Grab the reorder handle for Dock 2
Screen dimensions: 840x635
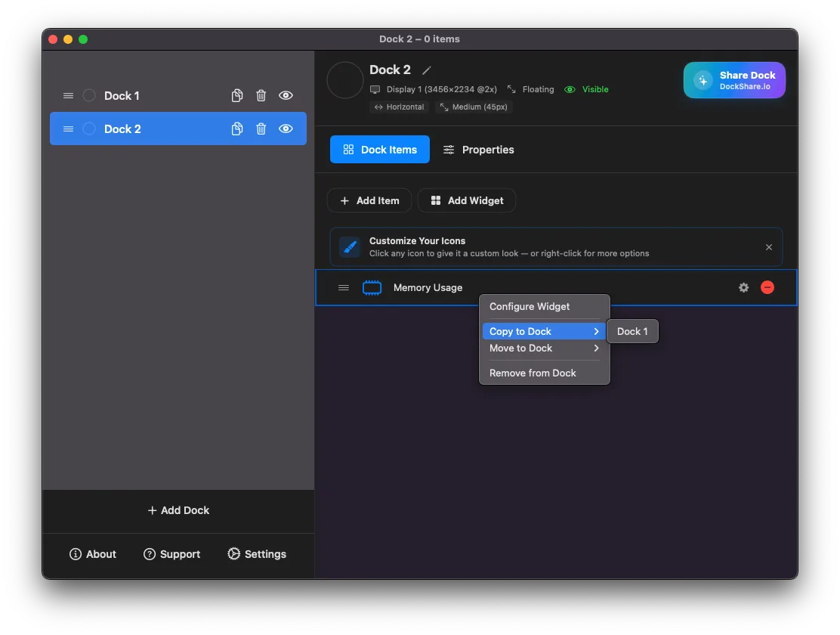[68, 129]
